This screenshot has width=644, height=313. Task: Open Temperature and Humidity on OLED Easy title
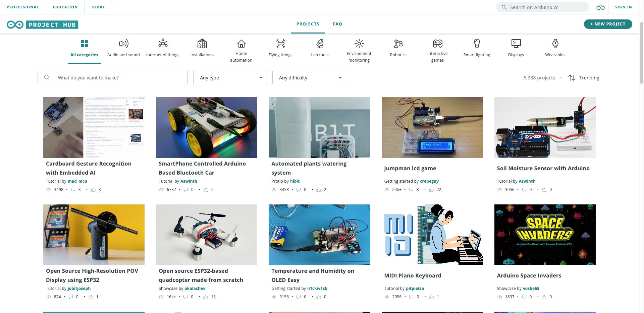(x=313, y=275)
